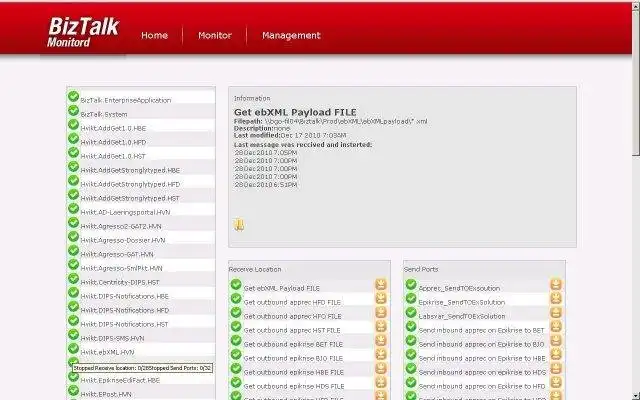The width and height of the screenshot is (640, 400).
Task: Open the Management menu item
Action: pyautogui.click(x=291, y=36)
